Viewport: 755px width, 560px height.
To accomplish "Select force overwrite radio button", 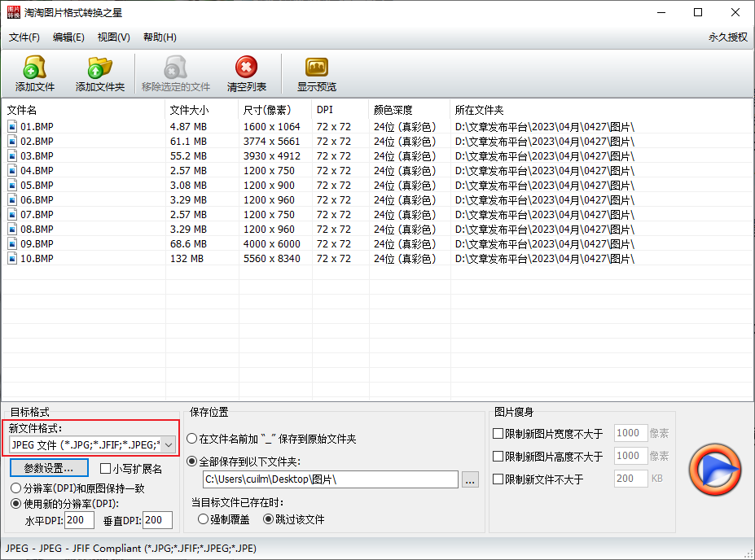I will pos(203,519).
